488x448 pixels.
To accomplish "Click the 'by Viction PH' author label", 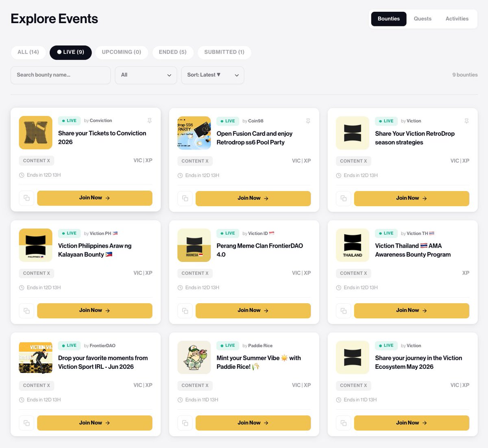I will [101, 233].
